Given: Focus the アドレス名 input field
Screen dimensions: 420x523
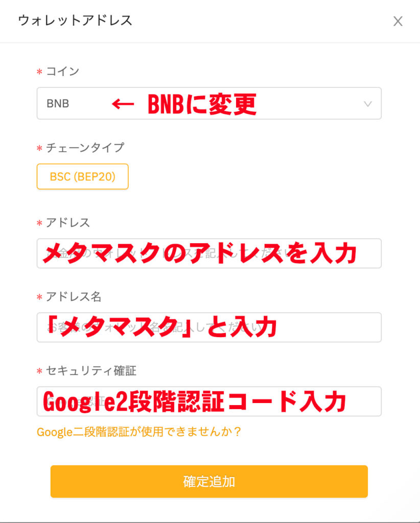Looking at the screenshot, I should coord(209,327).
